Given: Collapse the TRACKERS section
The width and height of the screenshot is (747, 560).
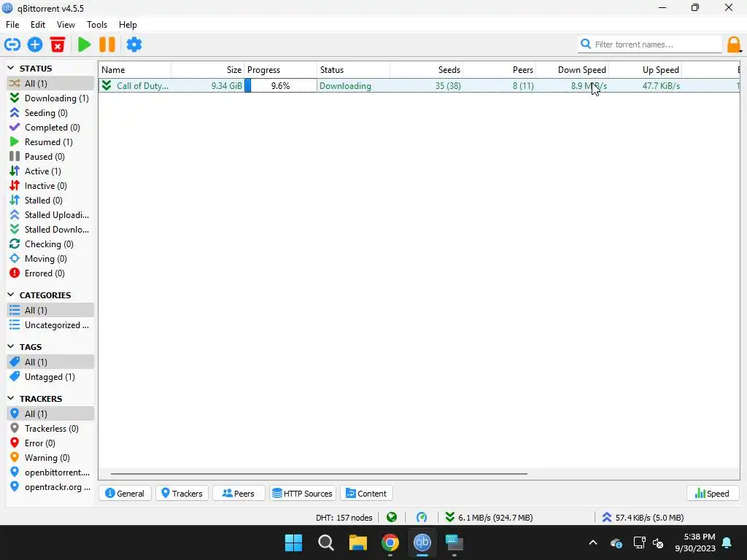Looking at the screenshot, I should (11, 398).
